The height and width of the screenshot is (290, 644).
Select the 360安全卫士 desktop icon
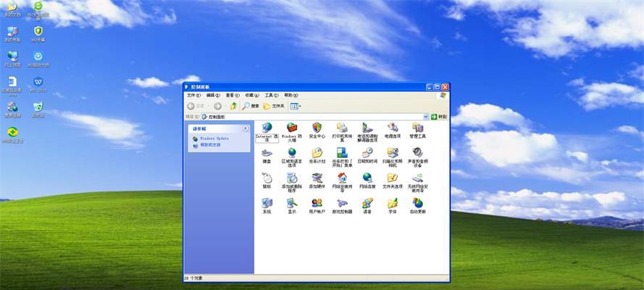12,135
